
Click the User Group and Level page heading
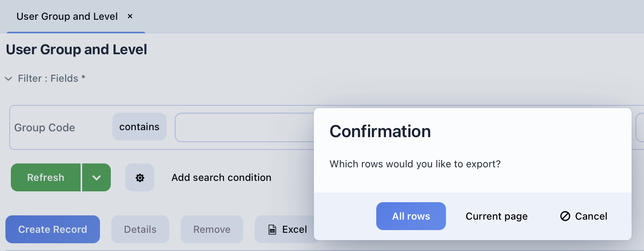pyautogui.click(x=76, y=50)
